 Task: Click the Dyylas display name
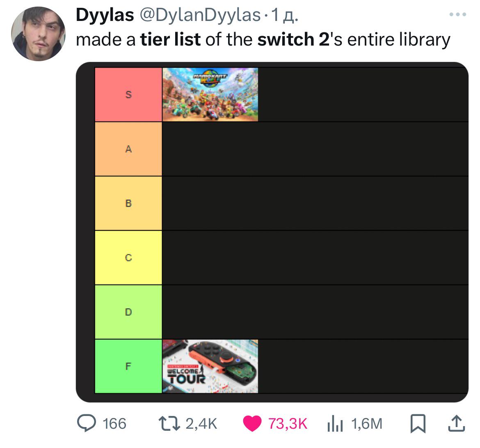tap(105, 15)
